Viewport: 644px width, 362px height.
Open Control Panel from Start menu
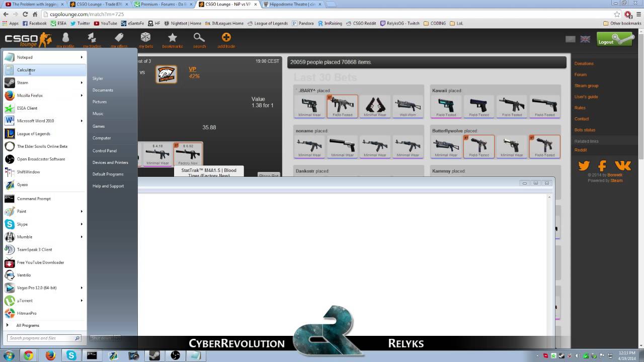[105, 150]
